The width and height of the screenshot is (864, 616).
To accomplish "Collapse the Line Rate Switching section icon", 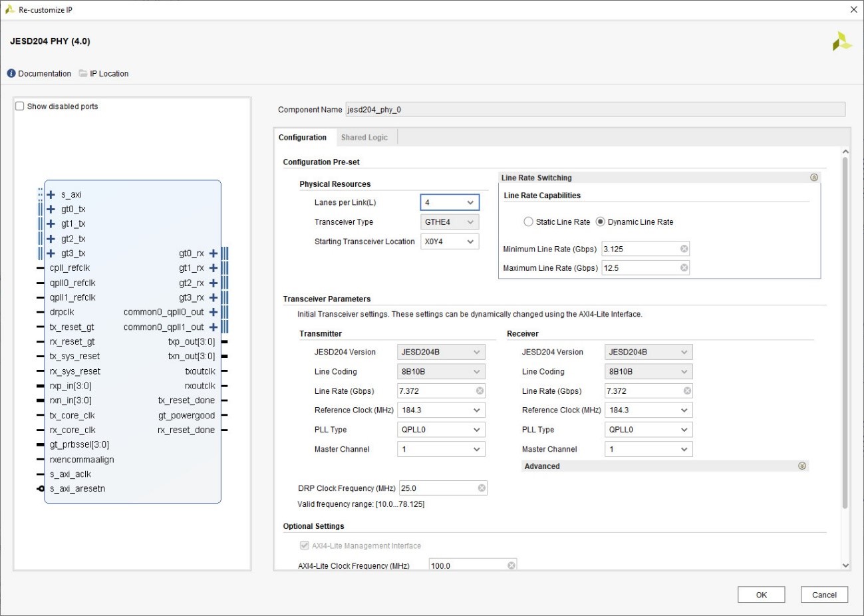I will (814, 178).
